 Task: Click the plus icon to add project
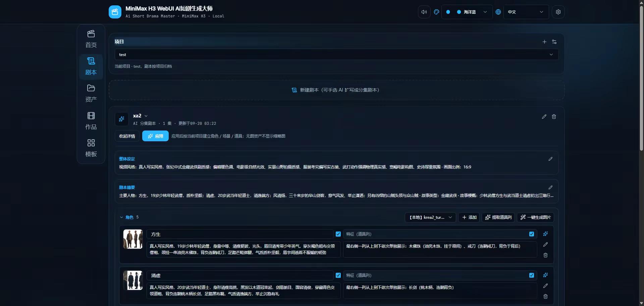(544, 42)
